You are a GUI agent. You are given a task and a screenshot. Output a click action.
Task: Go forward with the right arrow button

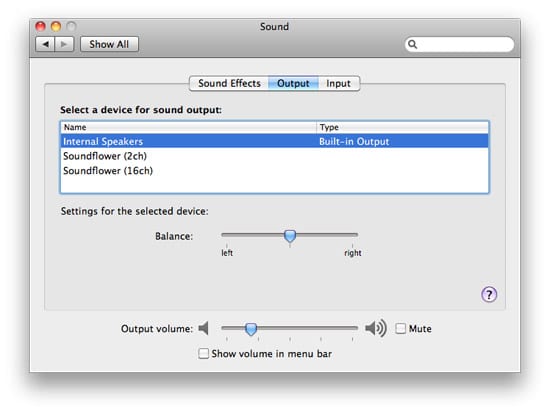pos(64,44)
